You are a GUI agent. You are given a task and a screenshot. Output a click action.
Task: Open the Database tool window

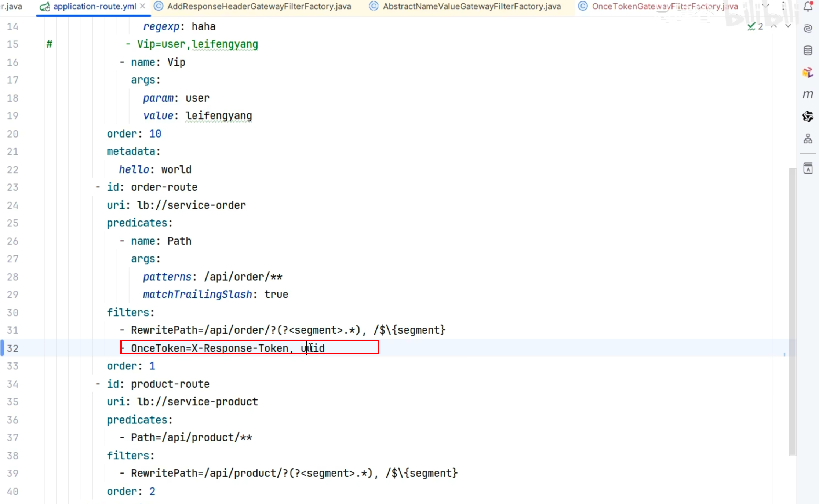(808, 51)
